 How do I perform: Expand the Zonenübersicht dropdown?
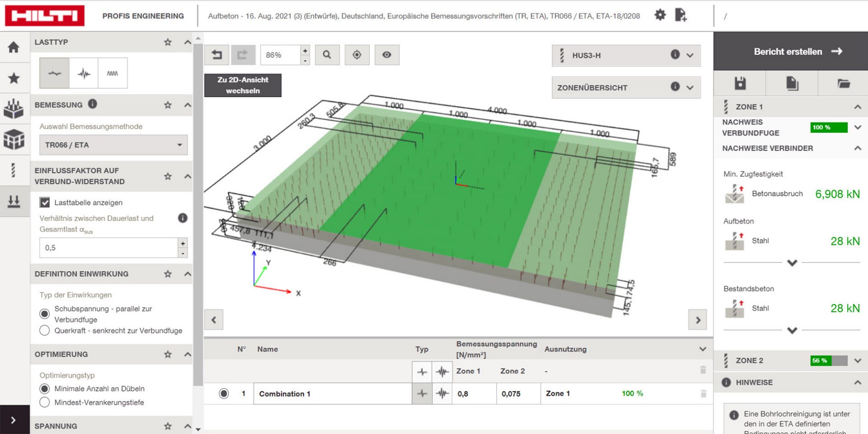click(690, 88)
